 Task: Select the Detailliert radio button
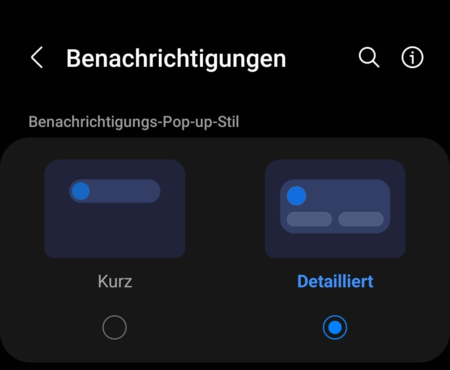coord(335,327)
